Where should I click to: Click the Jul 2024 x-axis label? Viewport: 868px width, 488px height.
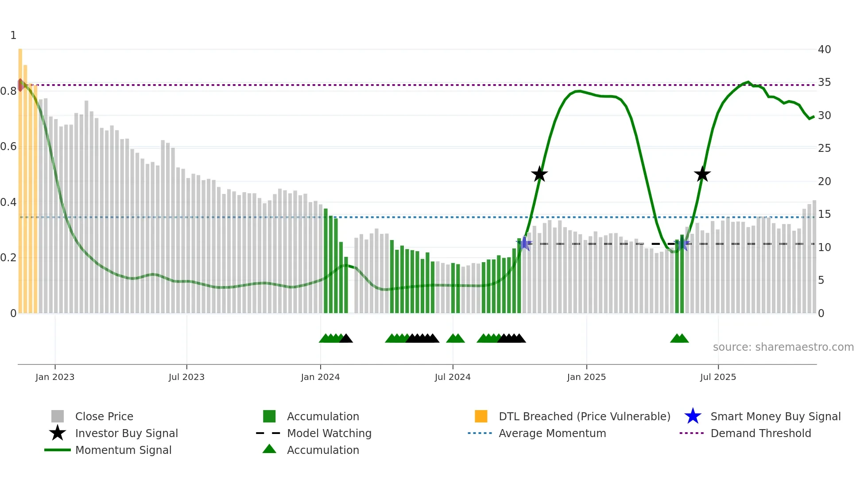click(453, 377)
